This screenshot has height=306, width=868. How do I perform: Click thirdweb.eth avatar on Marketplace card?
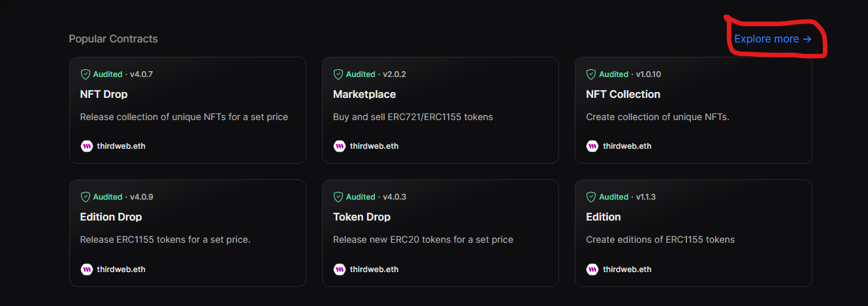[339, 146]
